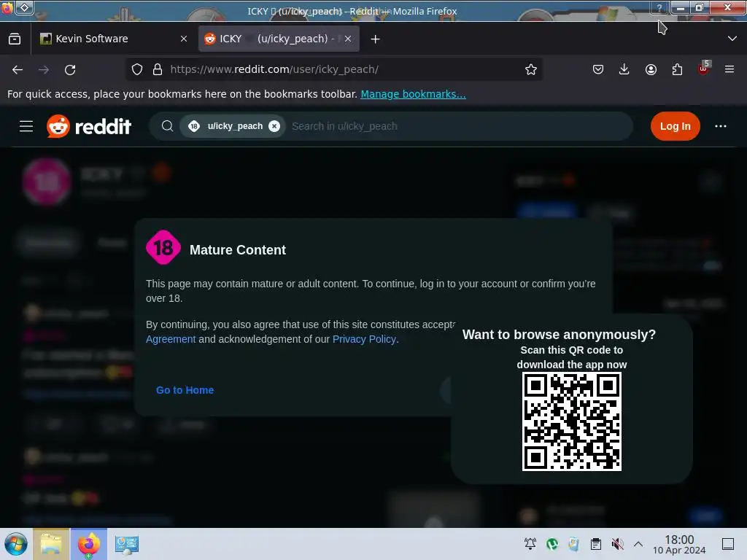Close the ICKY u/icky_peach tab

click(348, 39)
